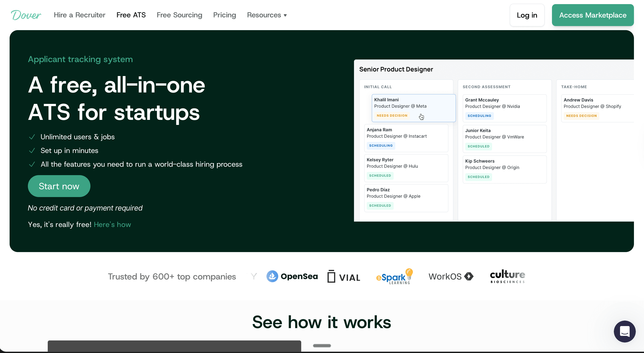The height and width of the screenshot is (353, 644).
Task: Click the Dover logo
Action: tap(26, 15)
